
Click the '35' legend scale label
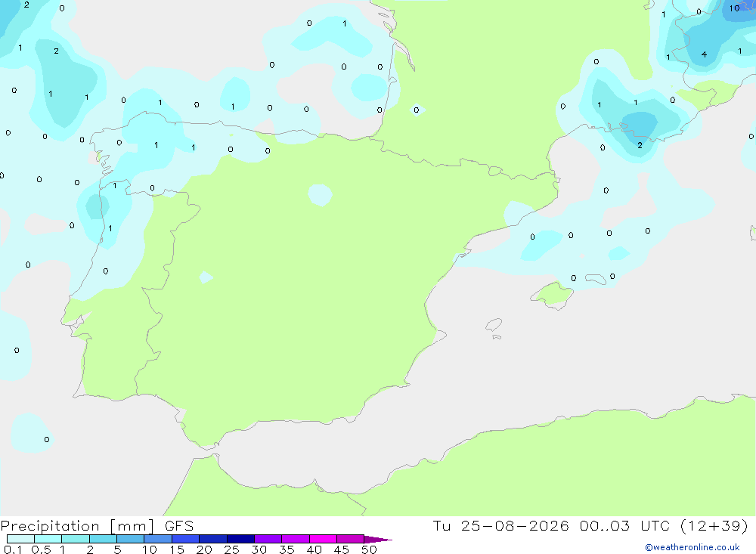(x=287, y=549)
